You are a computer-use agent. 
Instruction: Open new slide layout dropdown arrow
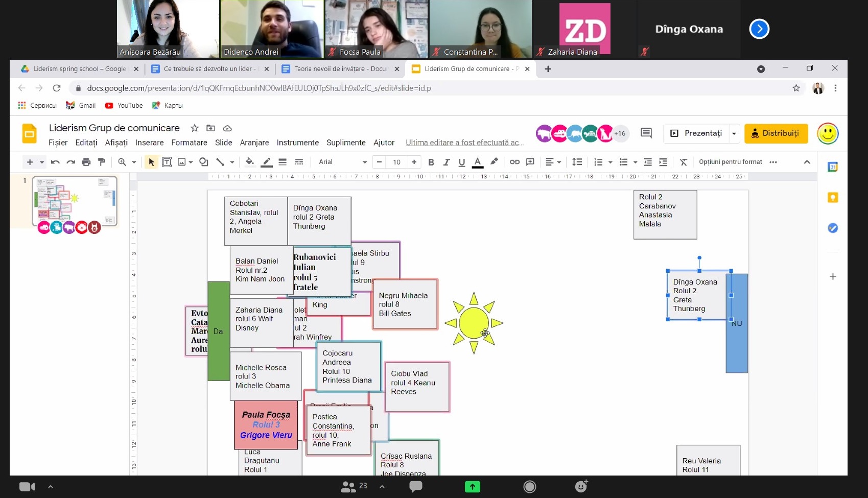click(42, 162)
